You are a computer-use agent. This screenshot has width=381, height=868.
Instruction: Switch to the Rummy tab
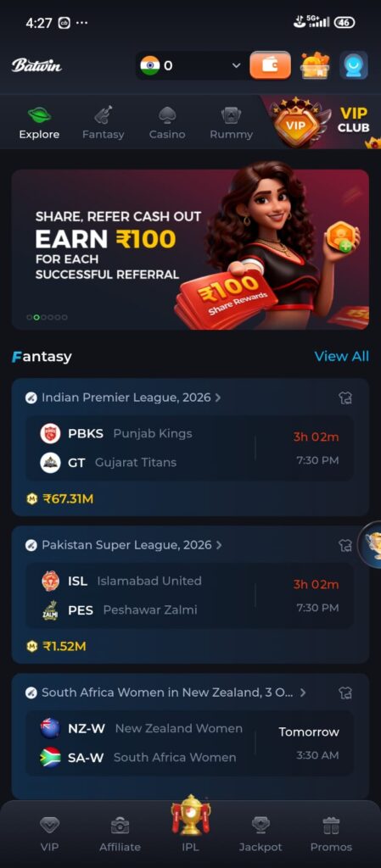[231, 123]
